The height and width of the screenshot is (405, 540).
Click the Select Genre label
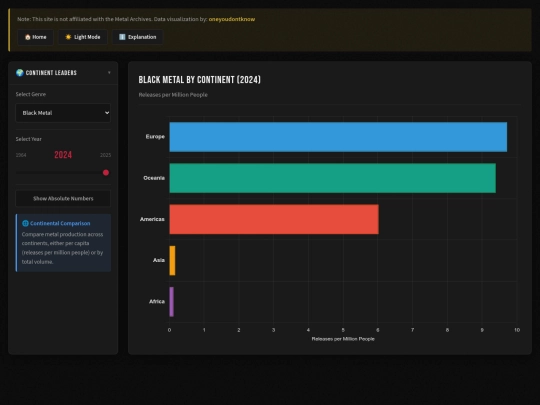point(31,94)
